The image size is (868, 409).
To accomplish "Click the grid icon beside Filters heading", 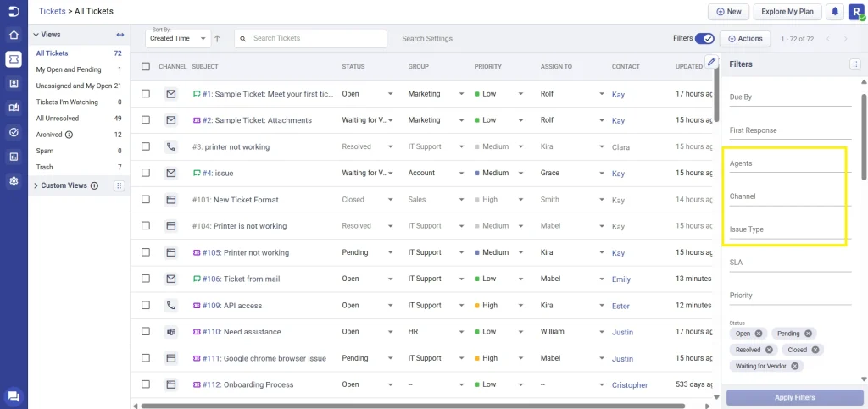I will point(854,64).
